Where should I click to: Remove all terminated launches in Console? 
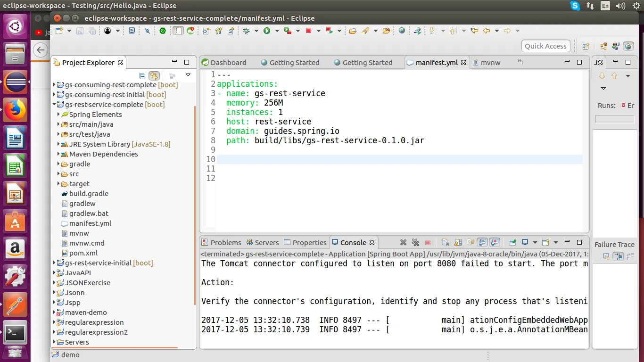click(415, 242)
